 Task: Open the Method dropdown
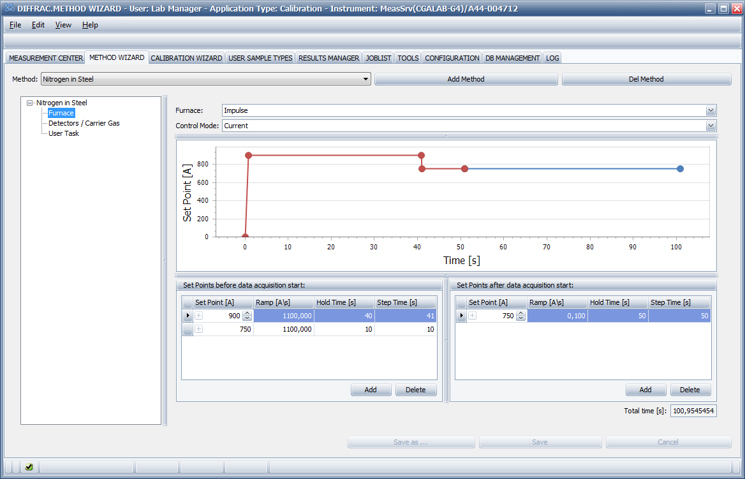pyautogui.click(x=365, y=79)
